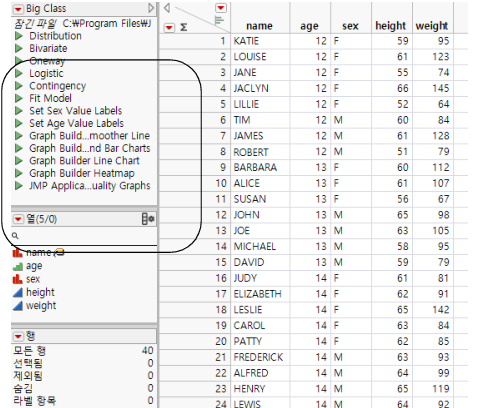Screen dimensions: 496x408
Task: Run Set Sex Value Labels script triangle
Action: [x=19, y=111]
